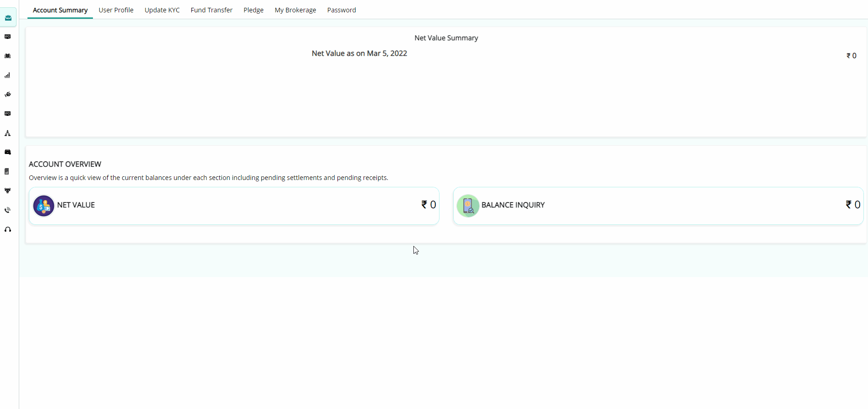Click the phone call icon in sidebar
Image resolution: width=868 pixels, height=409 pixels.
tap(8, 210)
